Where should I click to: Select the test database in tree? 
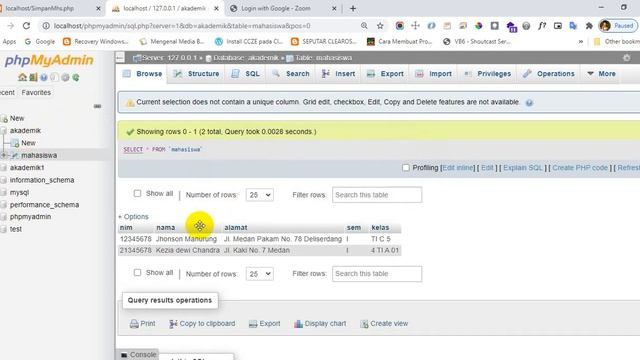tap(16, 229)
